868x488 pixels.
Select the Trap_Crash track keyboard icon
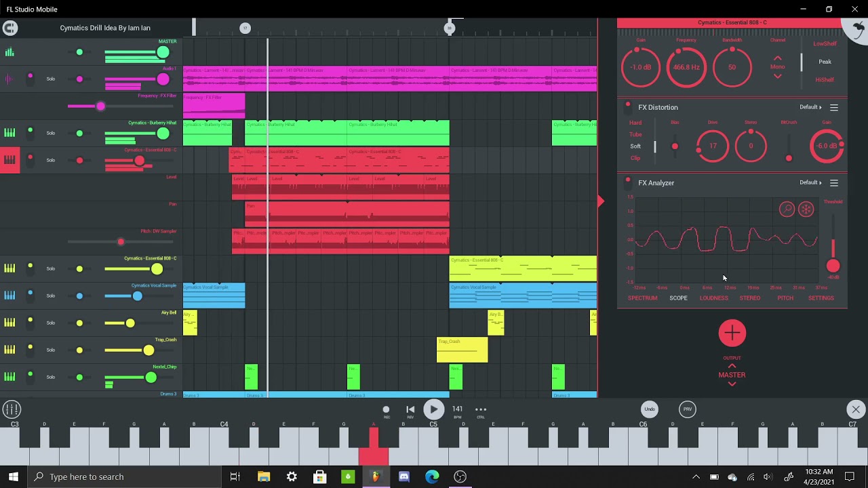9,350
